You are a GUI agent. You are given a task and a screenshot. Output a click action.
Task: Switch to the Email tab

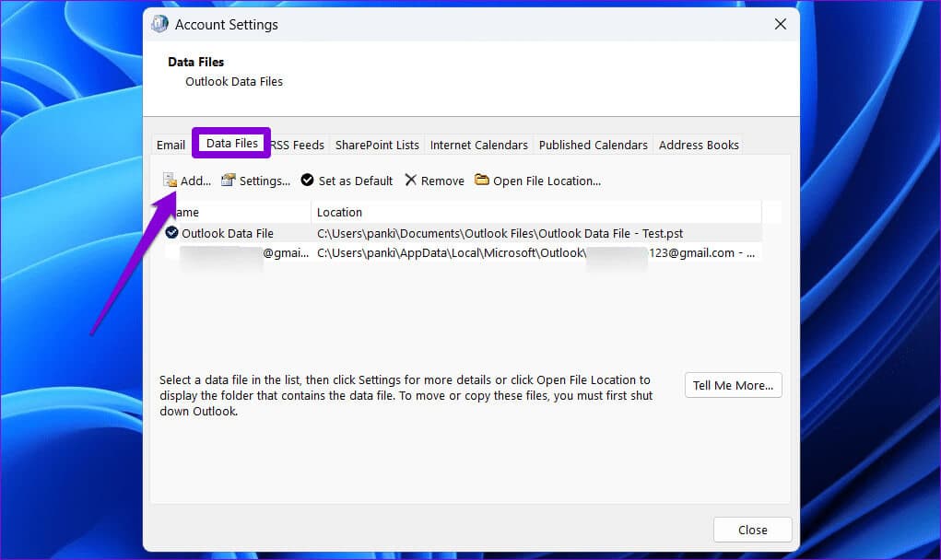point(171,146)
